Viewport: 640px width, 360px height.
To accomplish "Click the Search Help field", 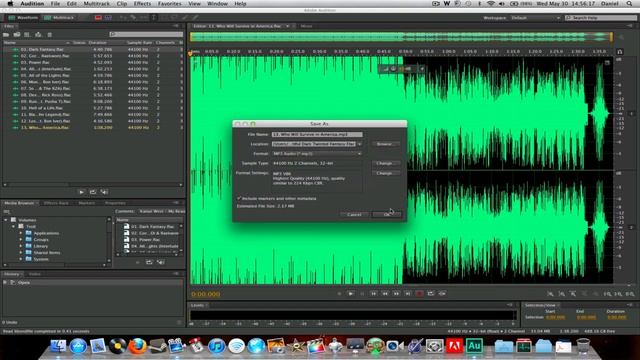I will point(601,18).
